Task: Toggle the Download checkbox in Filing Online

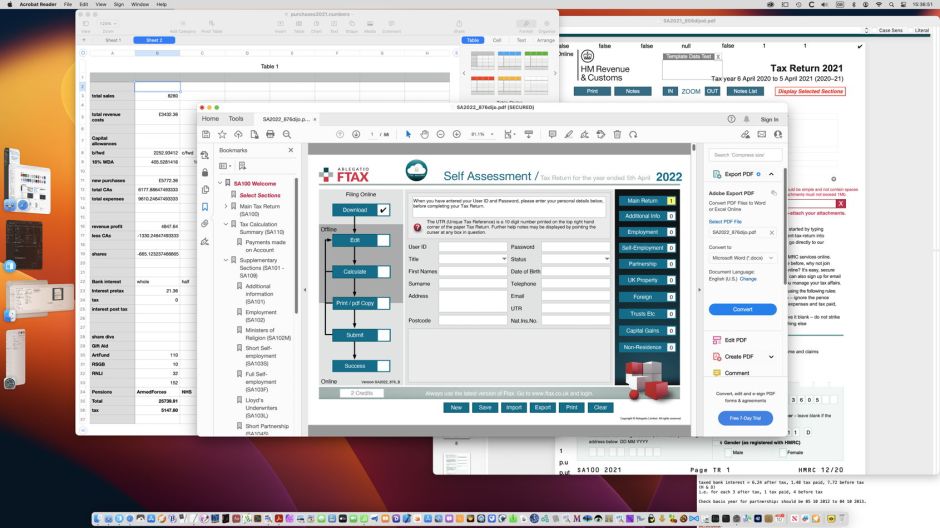Action: tap(383, 210)
